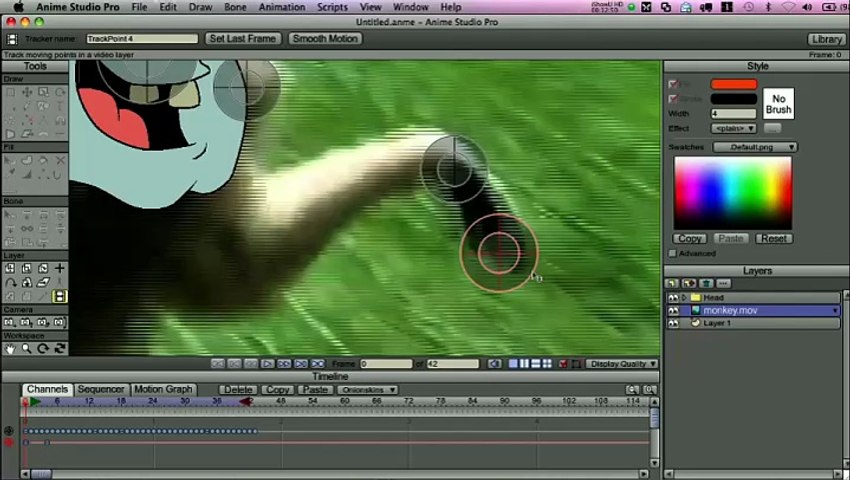Image resolution: width=850 pixels, height=480 pixels.
Task: Hide the monkey.mov layer with eye icon
Action: 673,310
